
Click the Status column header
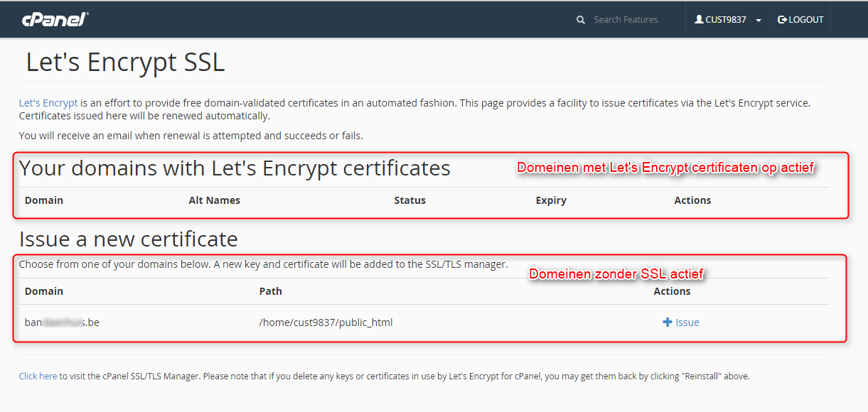410,200
